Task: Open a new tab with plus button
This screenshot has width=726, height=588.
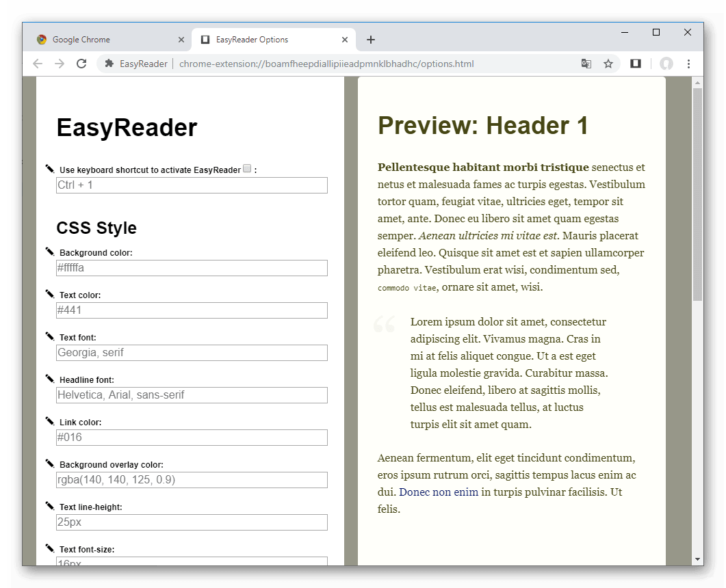Action: tap(371, 40)
